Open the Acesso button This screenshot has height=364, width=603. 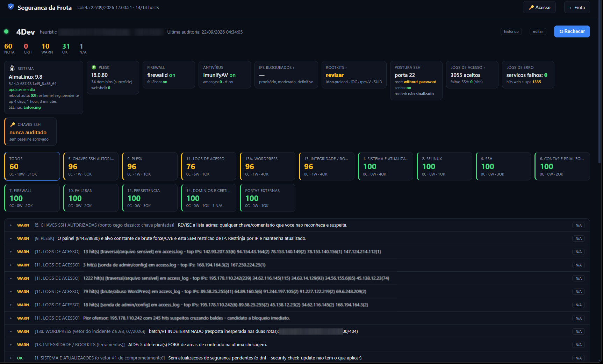tap(539, 7)
